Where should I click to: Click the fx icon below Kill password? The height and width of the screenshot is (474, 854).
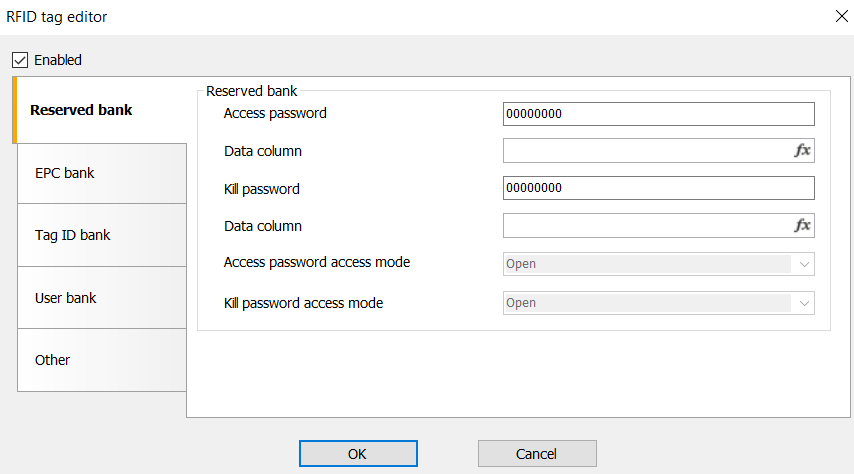(802, 226)
